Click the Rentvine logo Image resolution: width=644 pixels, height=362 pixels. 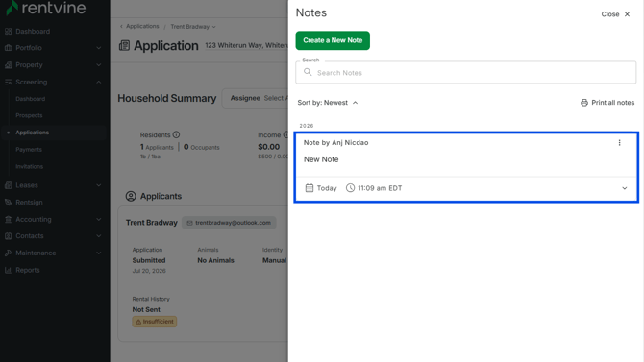pos(46,8)
